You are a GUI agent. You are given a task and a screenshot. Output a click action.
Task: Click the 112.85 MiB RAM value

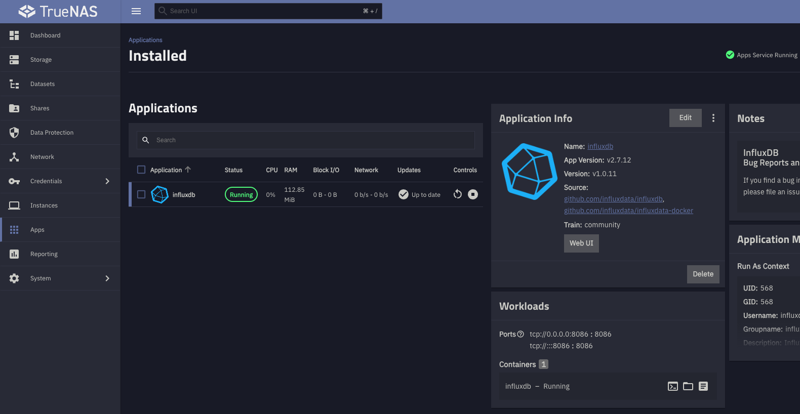[294, 194]
